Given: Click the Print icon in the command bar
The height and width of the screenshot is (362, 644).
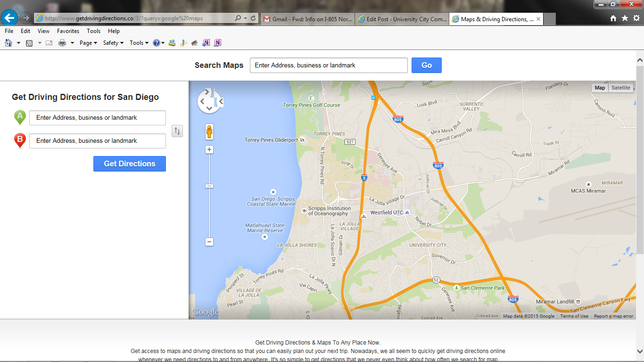Looking at the screenshot, I should (x=62, y=43).
